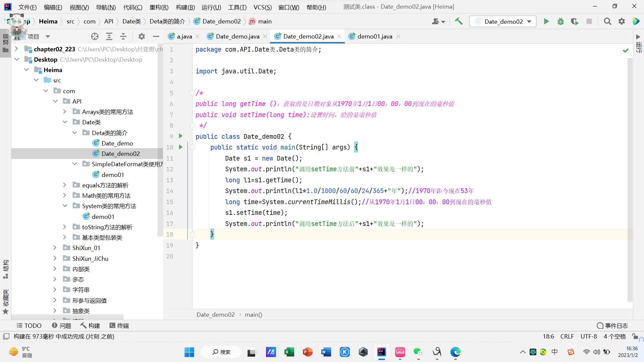Open the 终端 terminal tool window
The width and height of the screenshot is (644, 362).
[x=119, y=325]
